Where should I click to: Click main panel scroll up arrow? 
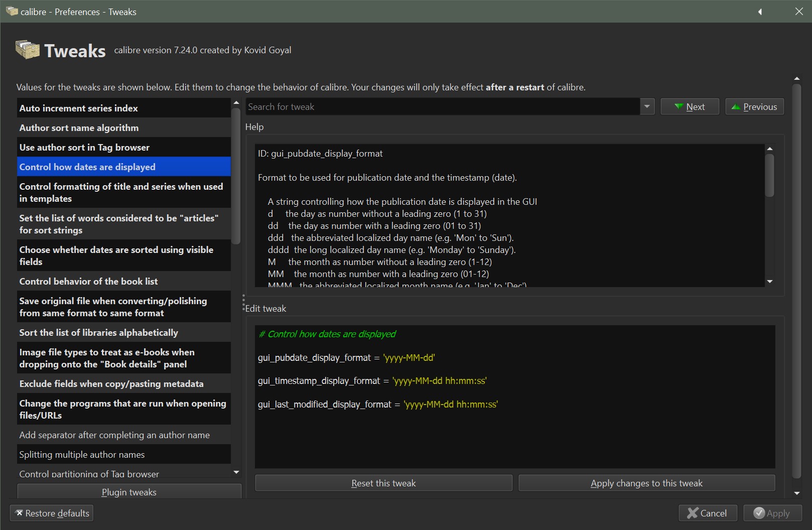797,79
